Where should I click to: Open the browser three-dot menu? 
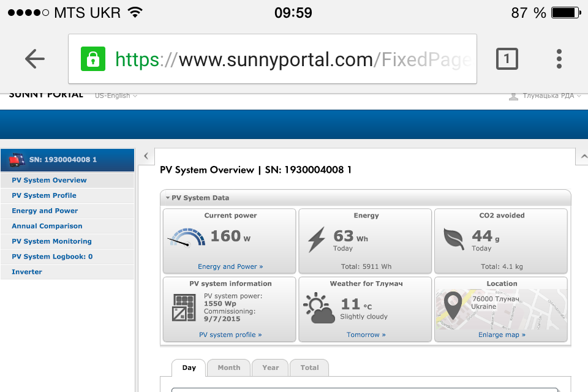pyautogui.click(x=559, y=59)
